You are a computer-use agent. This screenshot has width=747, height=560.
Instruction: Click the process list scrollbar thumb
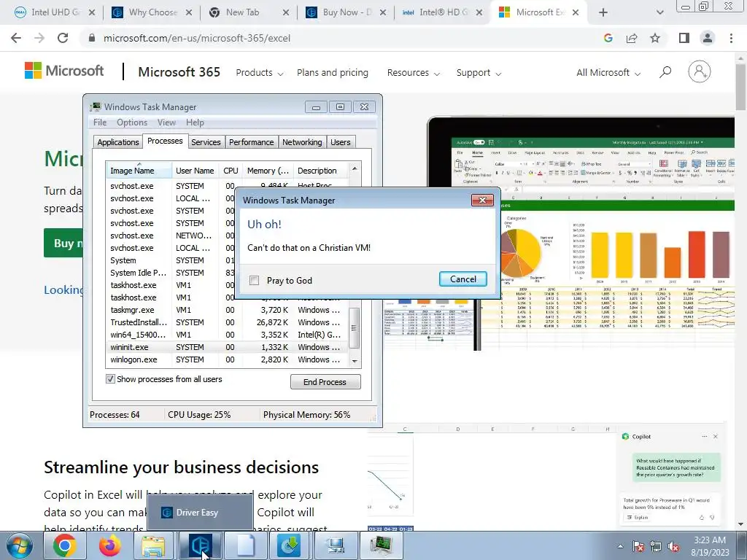pos(354,328)
